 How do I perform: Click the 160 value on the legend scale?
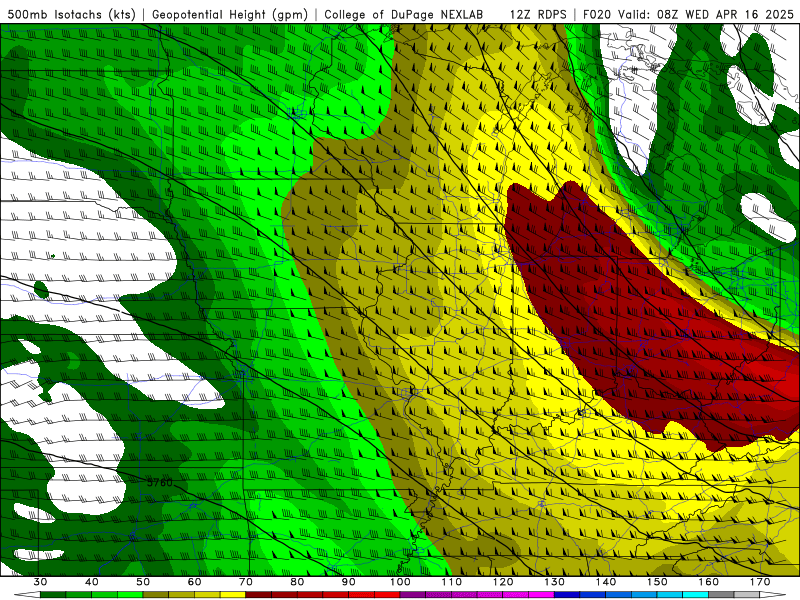click(709, 582)
